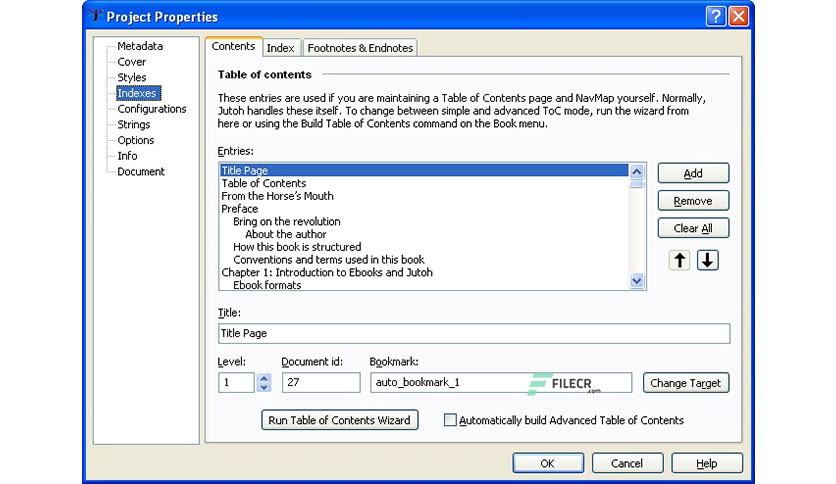The width and height of the screenshot is (836, 484).
Task: Open the Styles section
Action: point(132,77)
